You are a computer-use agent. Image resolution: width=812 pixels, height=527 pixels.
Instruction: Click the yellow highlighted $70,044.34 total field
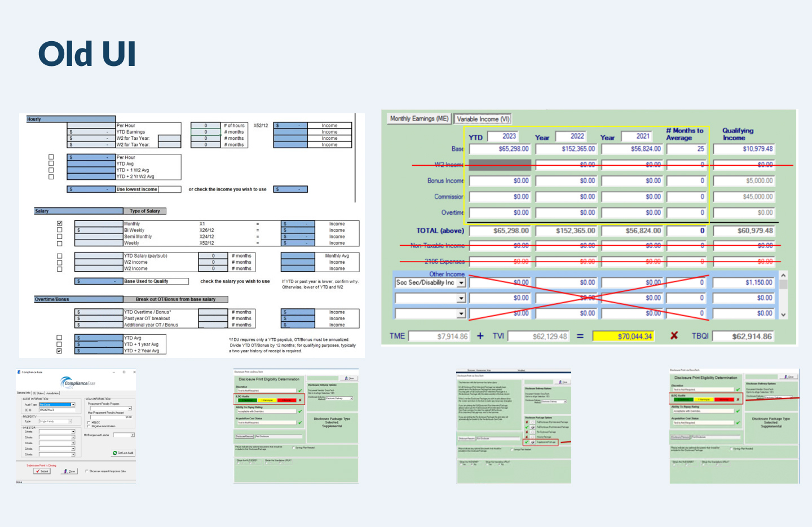[x=623, y=336]
